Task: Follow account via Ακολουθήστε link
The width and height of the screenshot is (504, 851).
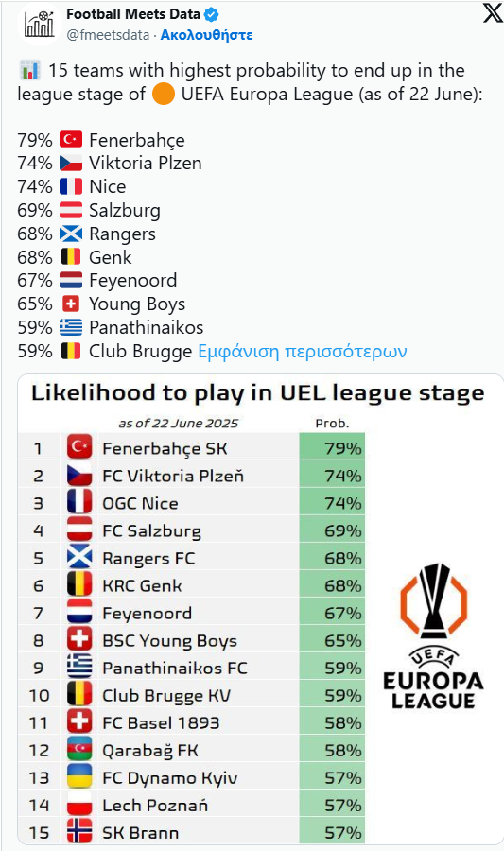Action: (x=207, y=35)
